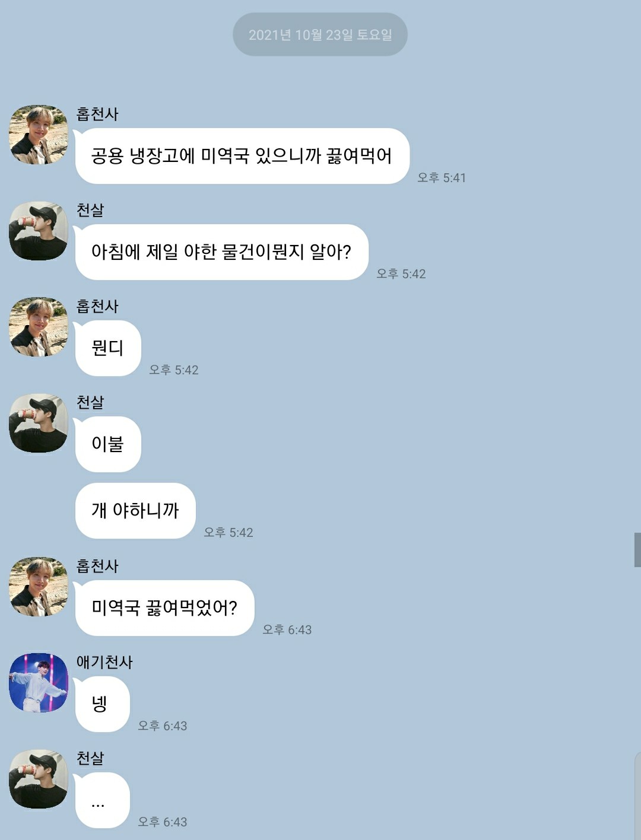Image resolution: width=641 pixels, height=840 pixels.
Task: Open 천살's avatar next to the ... message
Action: (x=39, y=779)
